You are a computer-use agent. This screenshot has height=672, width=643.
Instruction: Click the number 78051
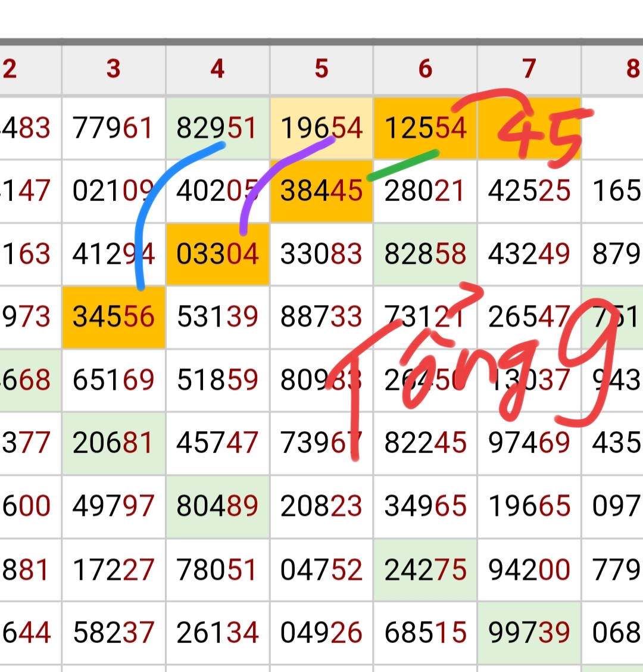pos(218,570)
